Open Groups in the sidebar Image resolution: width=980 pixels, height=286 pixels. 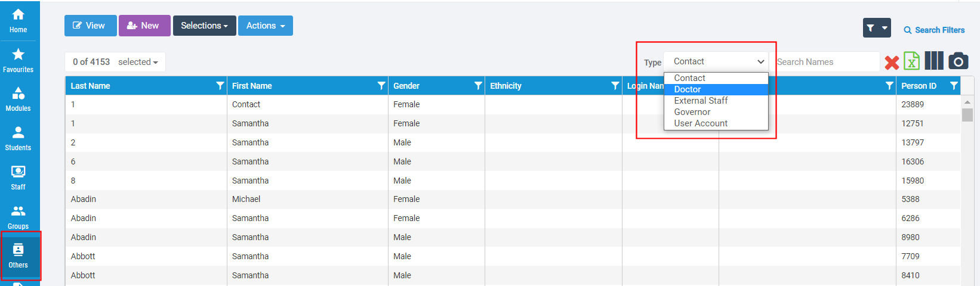(x=18, y=217)
